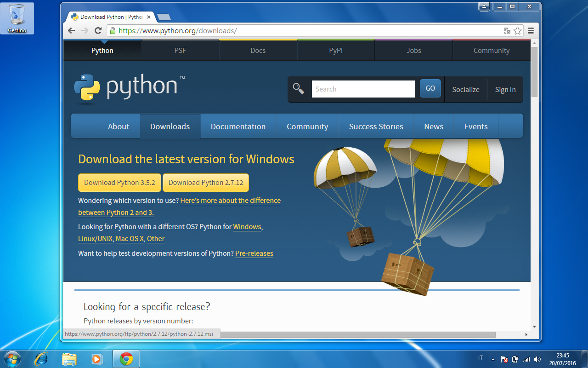The image size is (588, 368).
Task: Open the Events menu
Action: pos(476,126)
